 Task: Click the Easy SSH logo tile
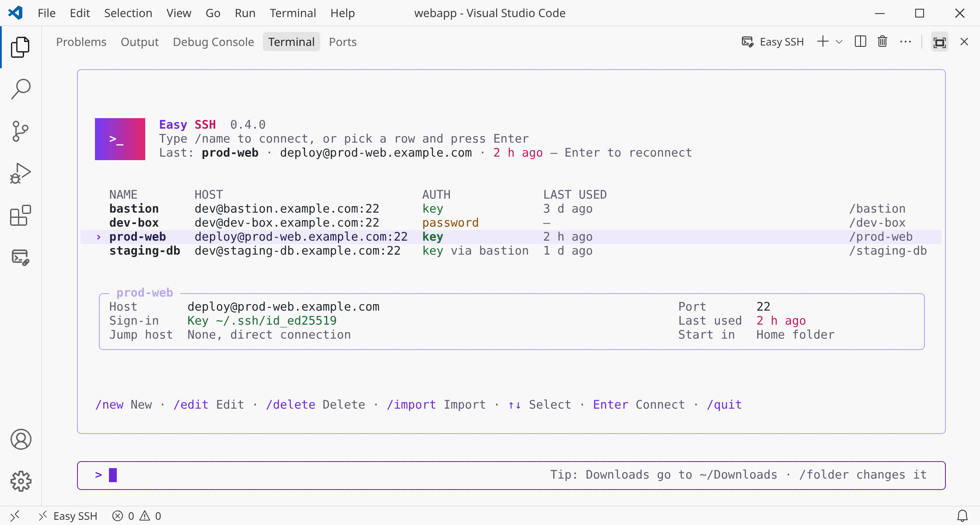120,139
